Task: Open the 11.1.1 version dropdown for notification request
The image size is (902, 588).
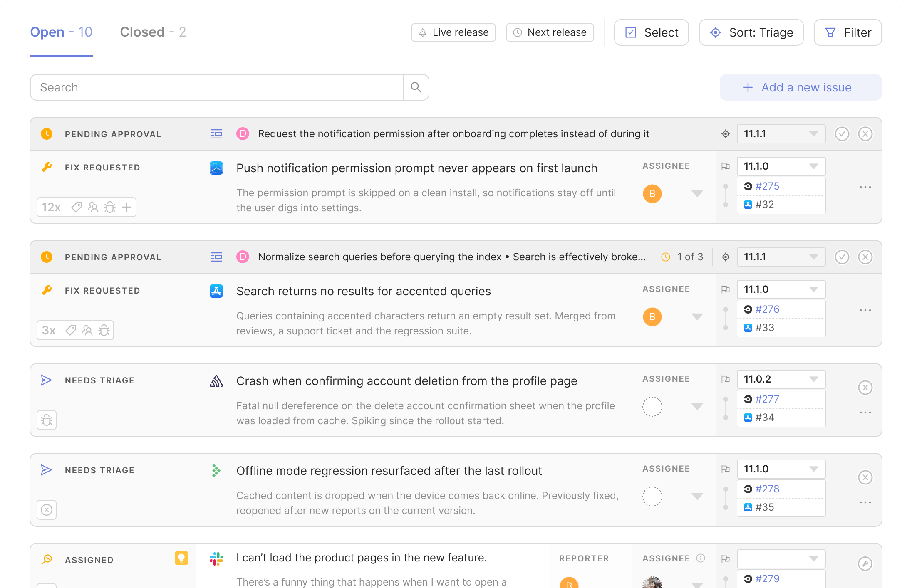Action: (x=781, y=134)
